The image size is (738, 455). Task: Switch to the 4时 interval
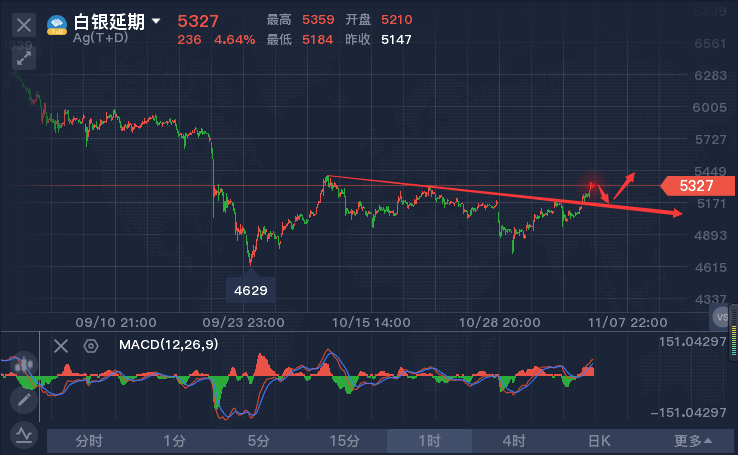tap(514, 440)
